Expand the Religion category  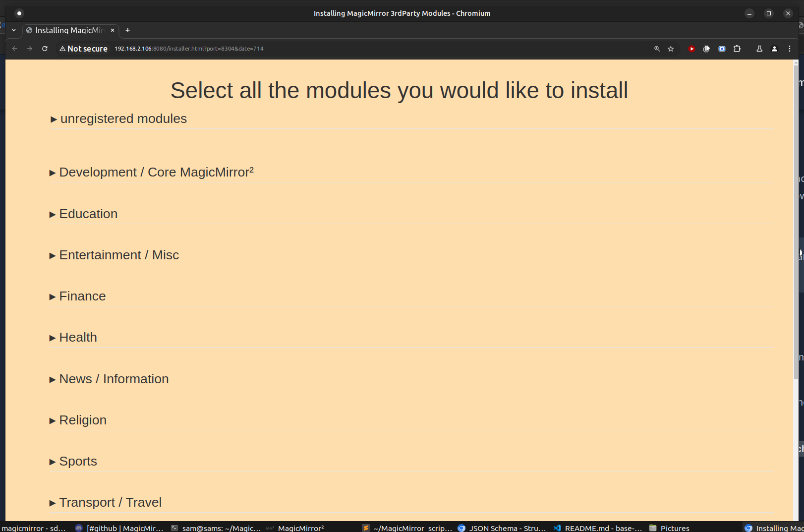[78, 420]
